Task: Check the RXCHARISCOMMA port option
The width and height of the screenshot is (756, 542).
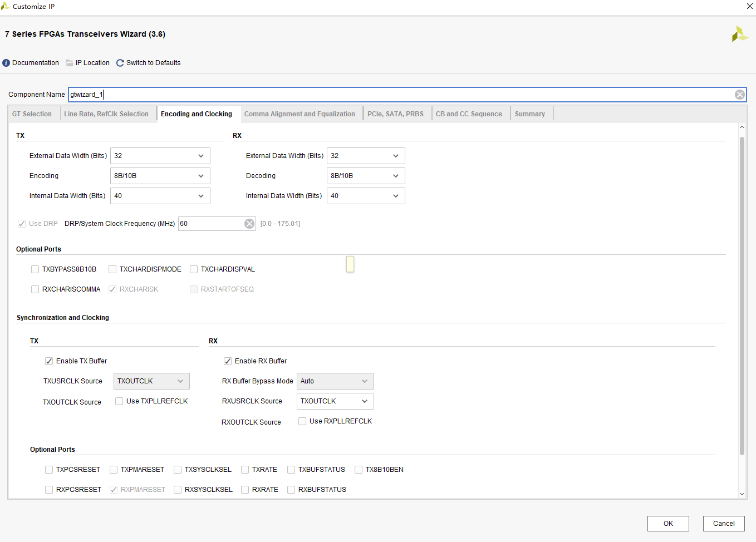Action: 35,289
